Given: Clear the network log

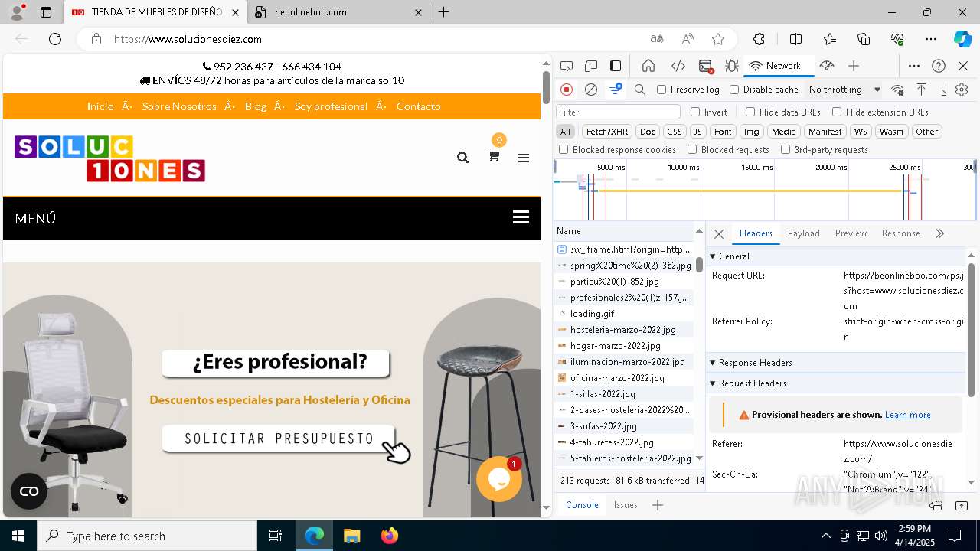Looking at the screenshot, I should [x=591, y=90].
